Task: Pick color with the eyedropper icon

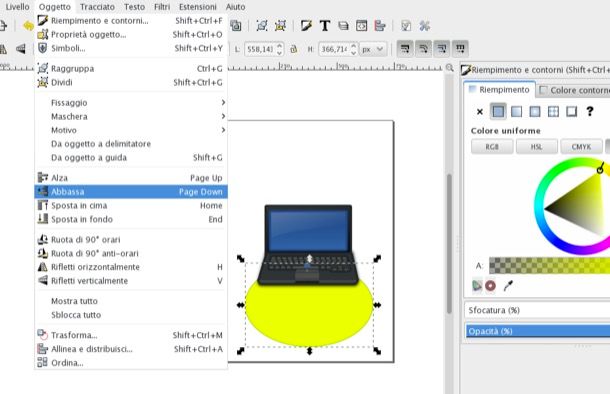Action: (508, 286)
